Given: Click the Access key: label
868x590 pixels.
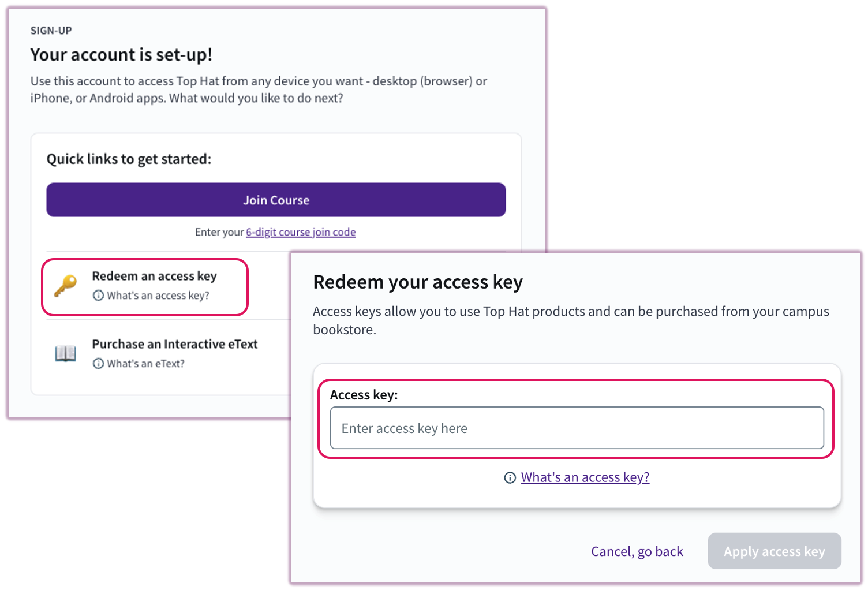Looking at the screenshot, I should (364, 395).
